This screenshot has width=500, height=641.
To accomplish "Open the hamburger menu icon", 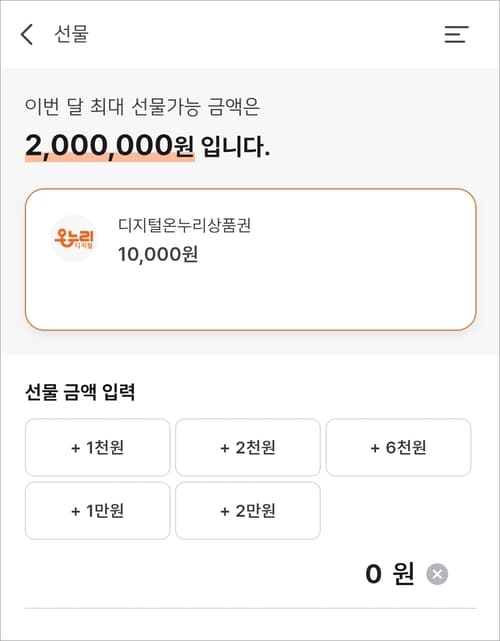I will 456,34.
